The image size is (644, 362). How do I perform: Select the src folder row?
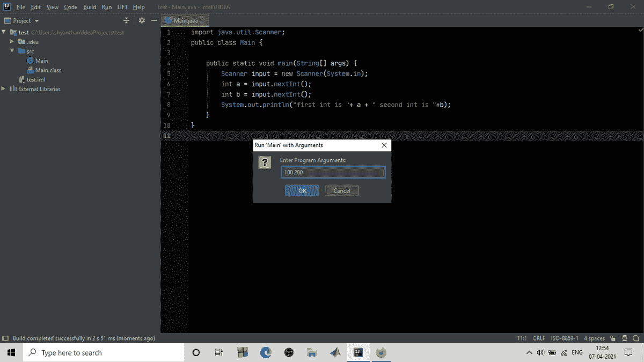click(x=26, y=51)
